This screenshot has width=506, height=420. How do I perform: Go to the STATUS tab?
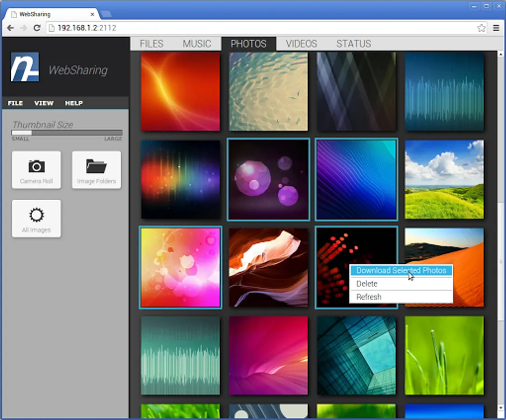pos(353,44)
